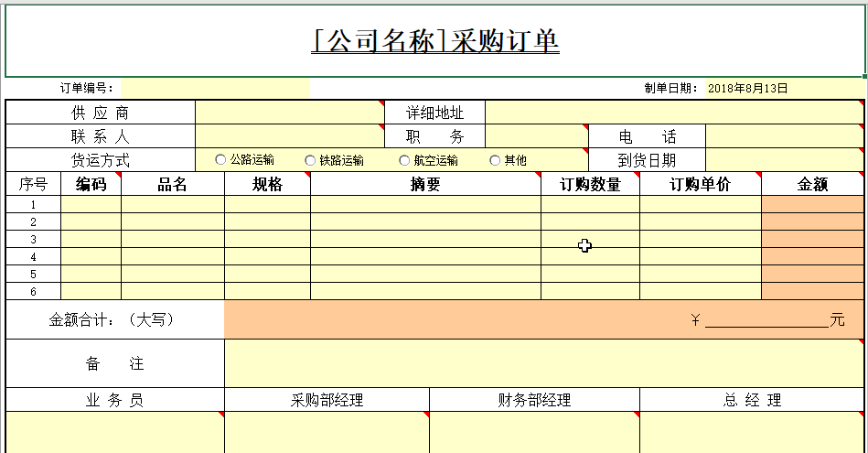
Task: Select the 铁路运输 radio button
Action: (311, 160)
